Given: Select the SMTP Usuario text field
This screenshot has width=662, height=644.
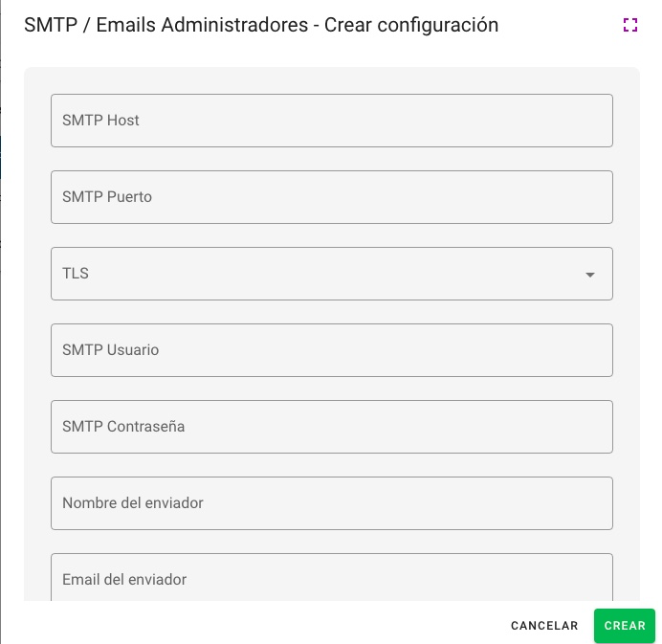Looking at the screenshot, I should [x=331, y=350].
